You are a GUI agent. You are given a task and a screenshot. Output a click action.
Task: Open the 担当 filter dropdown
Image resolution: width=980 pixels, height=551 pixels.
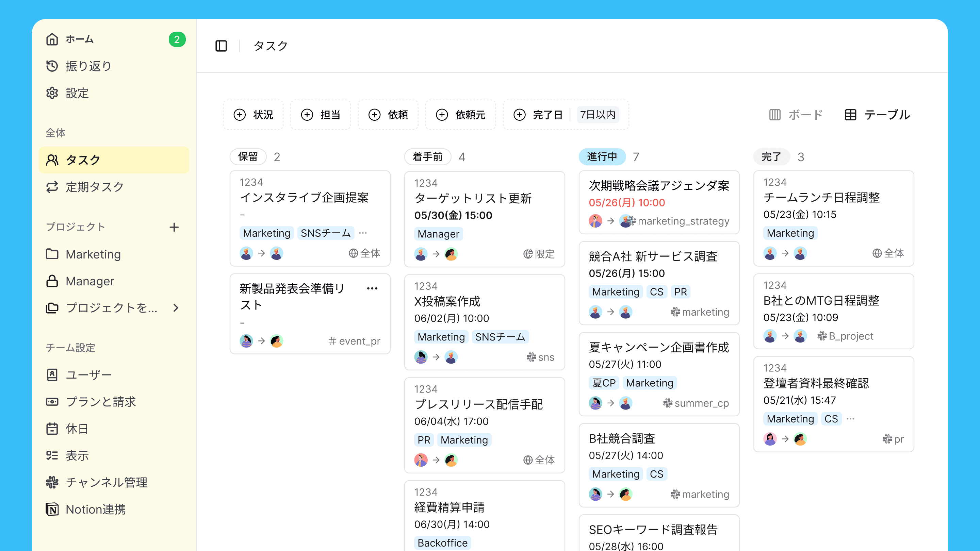[x=321, y=115]
